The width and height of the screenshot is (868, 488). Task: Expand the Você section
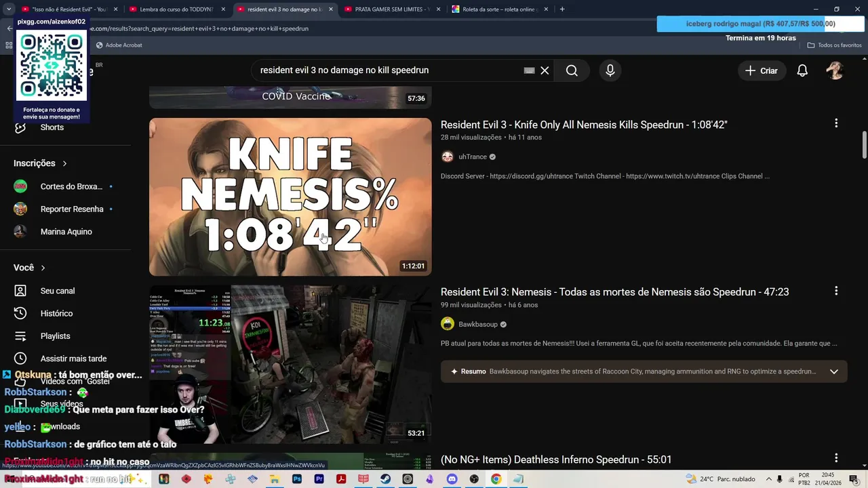point(29,268)
